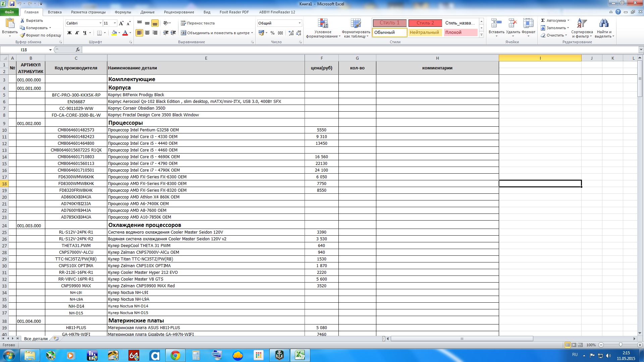Add a new sheet beside Все детали
This screenshot has height=362, width=644.
(56, 339)
